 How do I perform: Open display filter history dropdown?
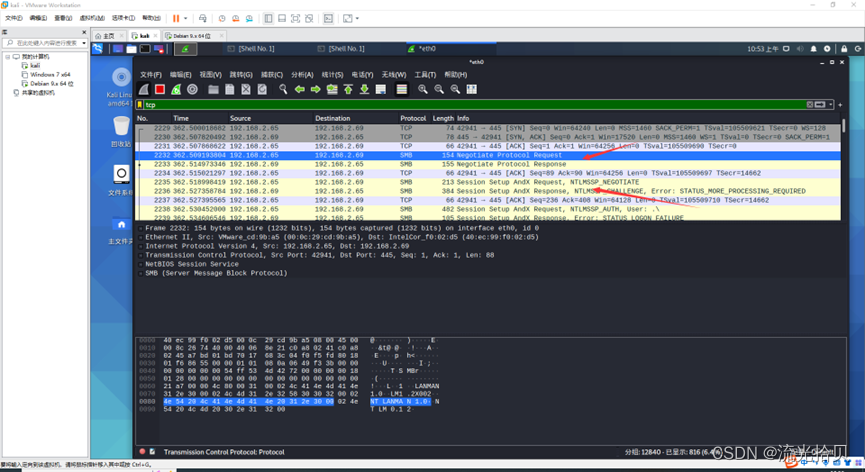[830, 105]
